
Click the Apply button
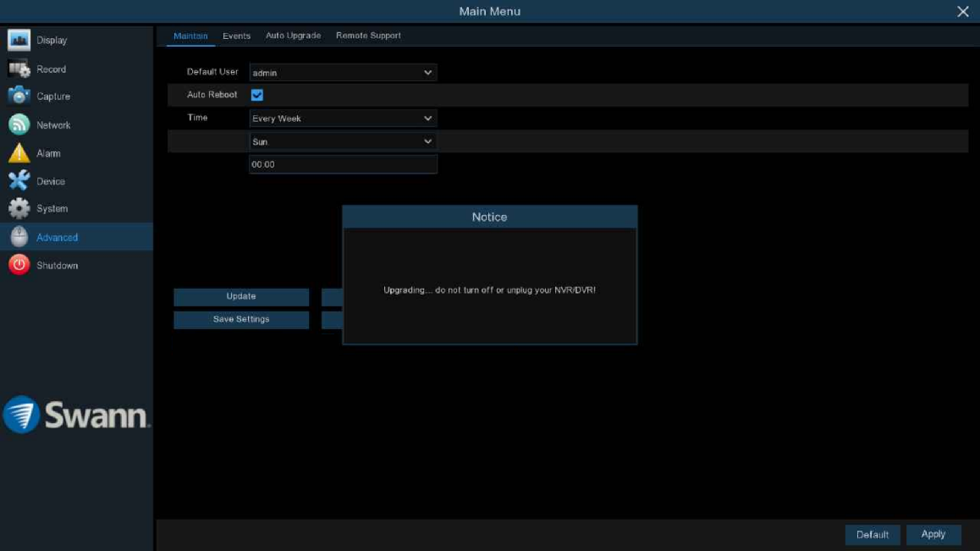pyautogui.click(x=933, y=535)
